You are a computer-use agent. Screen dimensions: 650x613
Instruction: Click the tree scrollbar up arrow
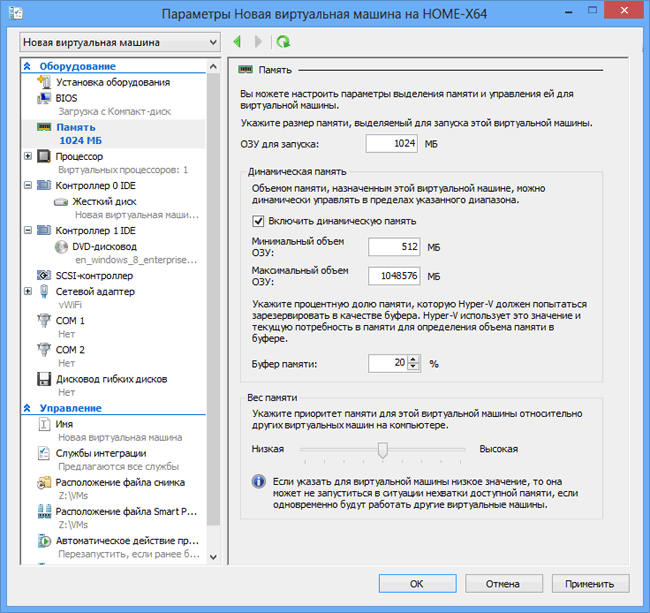pyautogui.click(x=213, y=66)
